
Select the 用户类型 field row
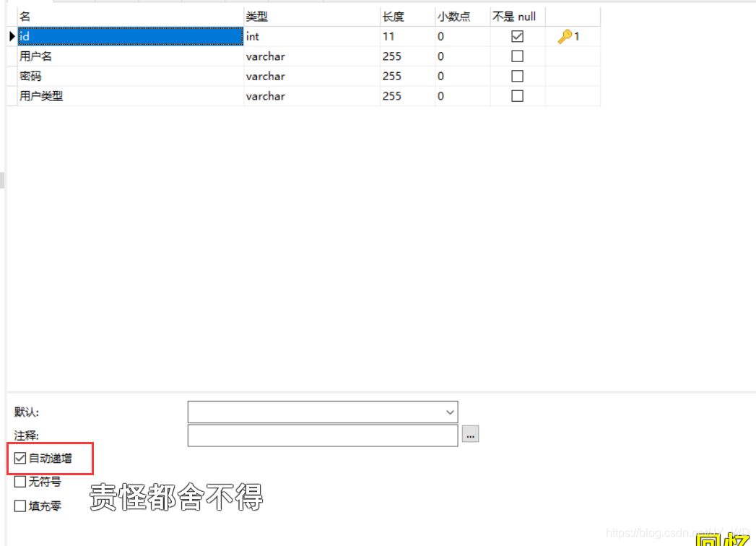click(x=108, y=95)
